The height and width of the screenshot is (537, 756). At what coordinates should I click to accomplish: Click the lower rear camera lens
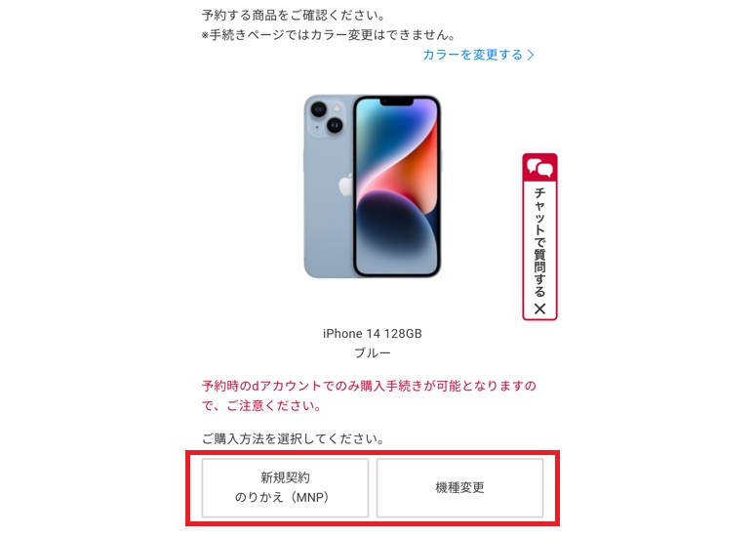tap(335, 126)
